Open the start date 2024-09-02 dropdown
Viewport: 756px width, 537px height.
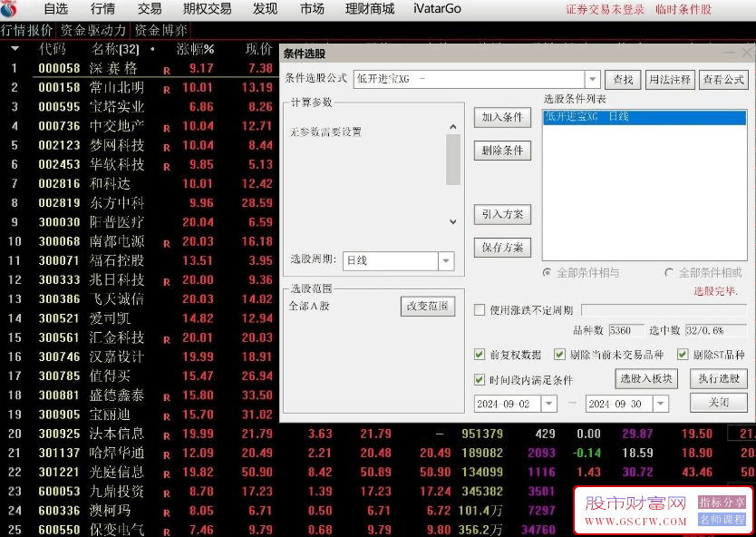tap(548, 404)
